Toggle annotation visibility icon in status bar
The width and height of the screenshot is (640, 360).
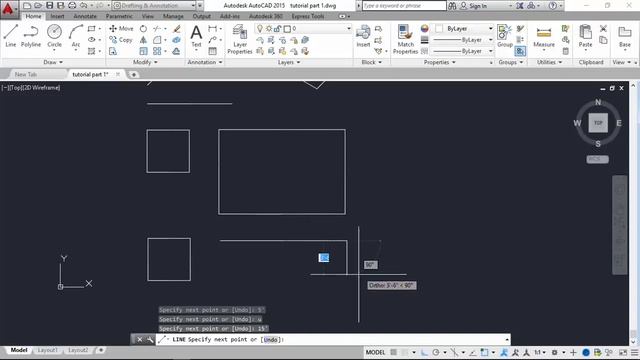[x=504, y=352]
